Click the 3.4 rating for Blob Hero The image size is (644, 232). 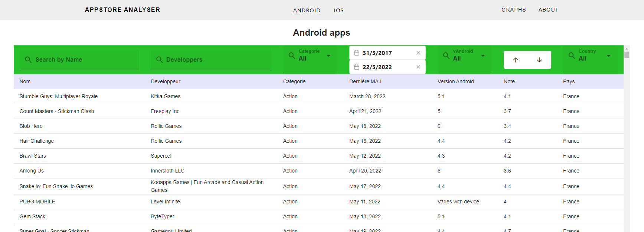tap(507, 126)
